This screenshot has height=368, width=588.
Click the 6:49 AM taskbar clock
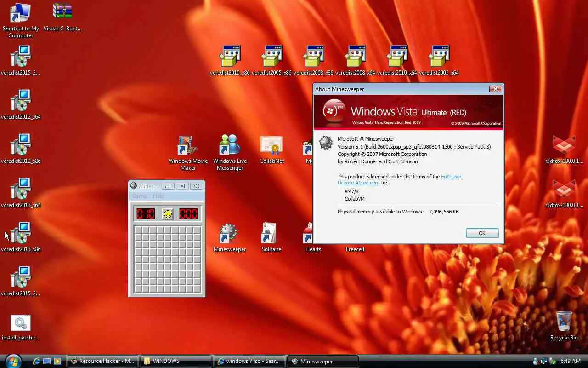[x=571, y=361]
